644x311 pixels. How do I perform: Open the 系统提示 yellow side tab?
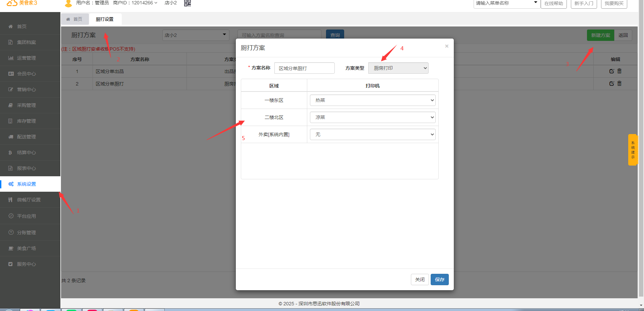click(x=633, y=150)
